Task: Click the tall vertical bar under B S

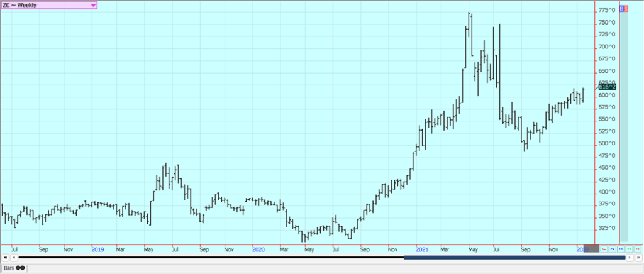Action: pos(624,127)
